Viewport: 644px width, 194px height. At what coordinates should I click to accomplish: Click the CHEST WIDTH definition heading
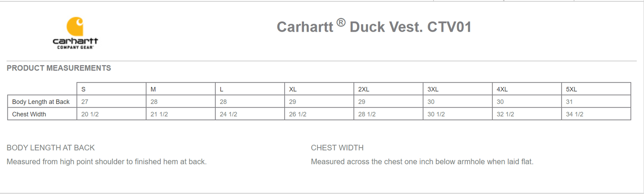(x=337, y=148)
